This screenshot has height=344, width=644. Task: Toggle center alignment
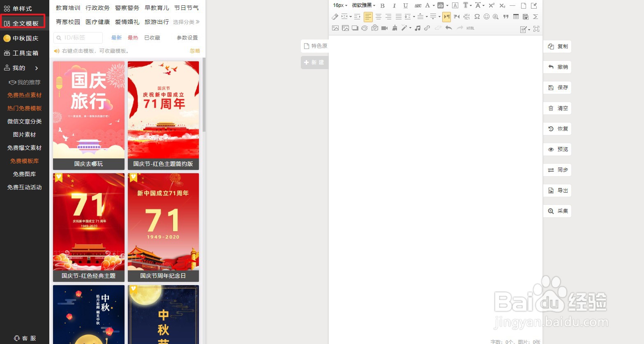point(379,17)
